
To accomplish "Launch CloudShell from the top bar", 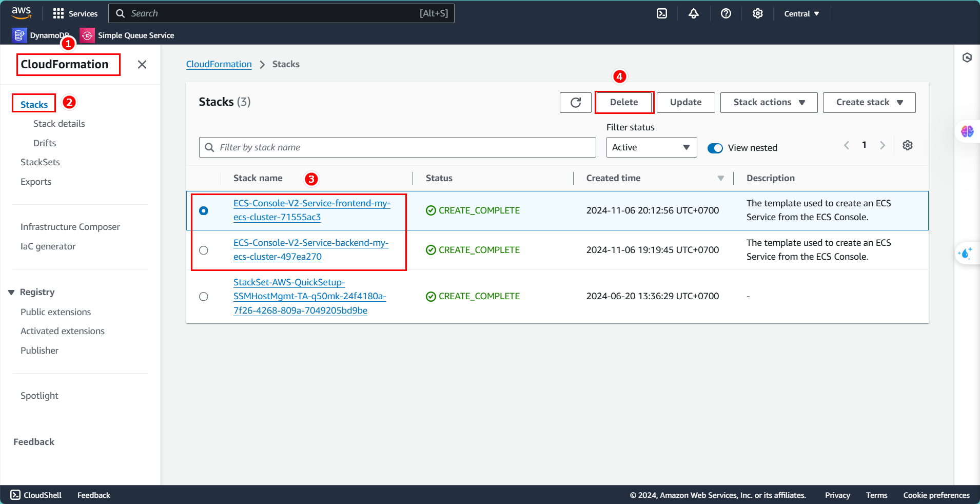I will [662, 13].
